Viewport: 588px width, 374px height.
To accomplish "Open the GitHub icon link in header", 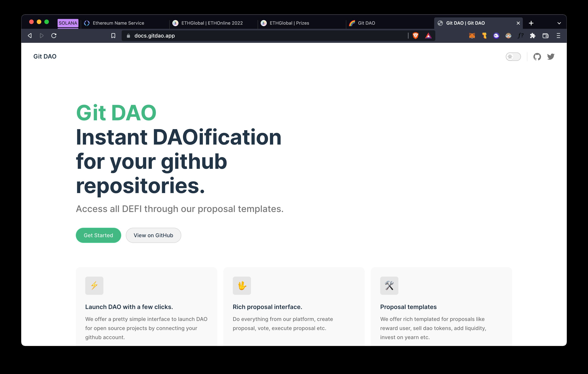I will click(537, 57).
